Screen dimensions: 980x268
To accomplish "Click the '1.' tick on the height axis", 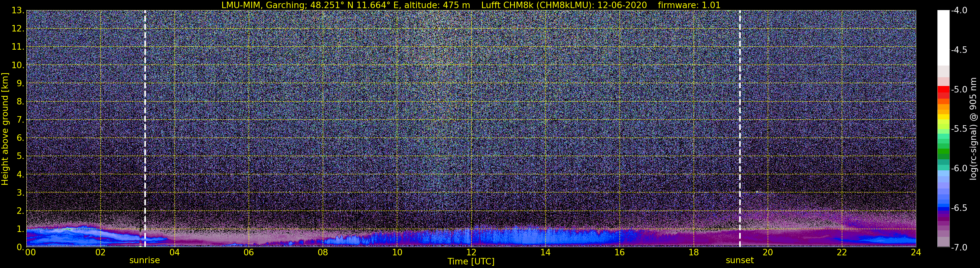I will coord(20,229).
